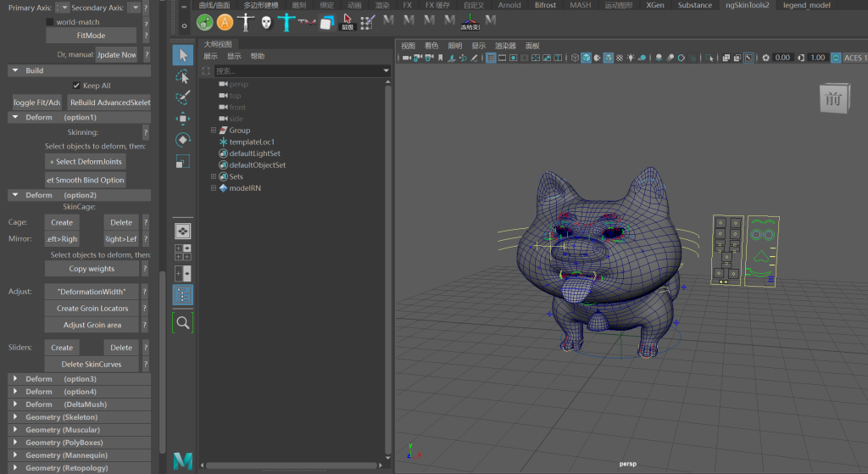The width and height of the screenshot is (868, 474).
Task: Expand the Deform (DeltaMush) section
Action: (x=15, y=404)
